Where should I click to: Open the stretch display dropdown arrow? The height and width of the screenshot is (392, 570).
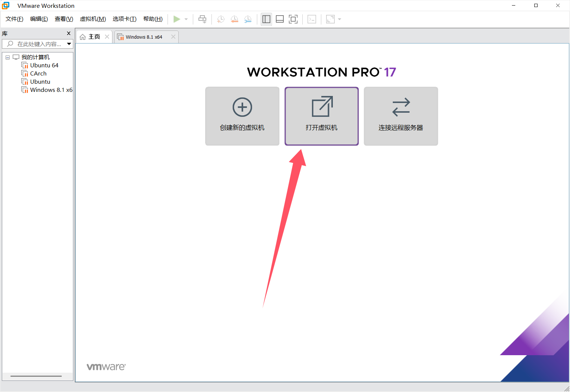pyautogui.click(x=340, y=19)
